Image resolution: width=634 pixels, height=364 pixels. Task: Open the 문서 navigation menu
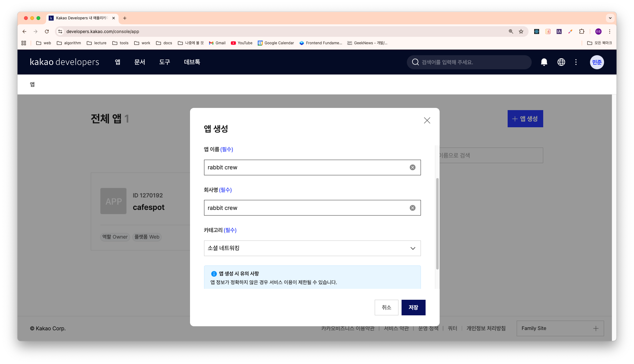click(139, 62)
